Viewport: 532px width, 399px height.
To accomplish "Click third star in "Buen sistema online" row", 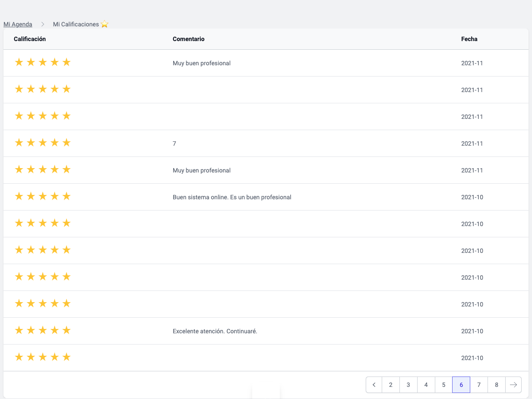I will tap(43, 197).
